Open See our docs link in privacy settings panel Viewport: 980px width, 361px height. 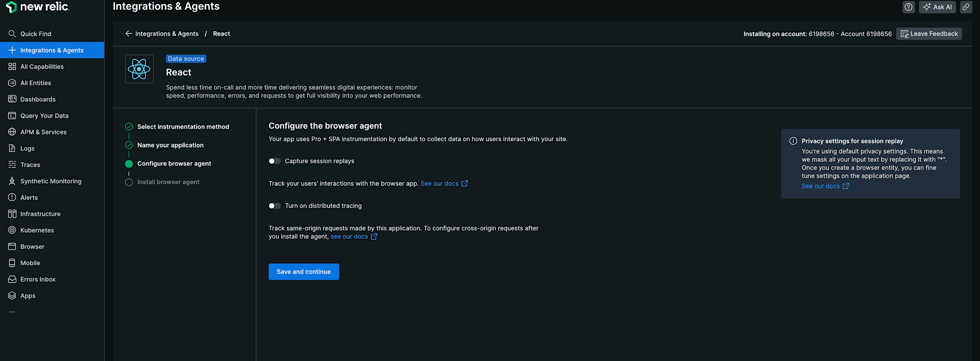[825, 186]
